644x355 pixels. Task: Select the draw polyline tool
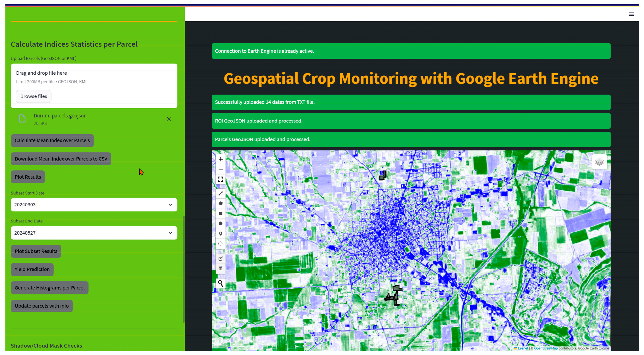[x=221, y=193]
